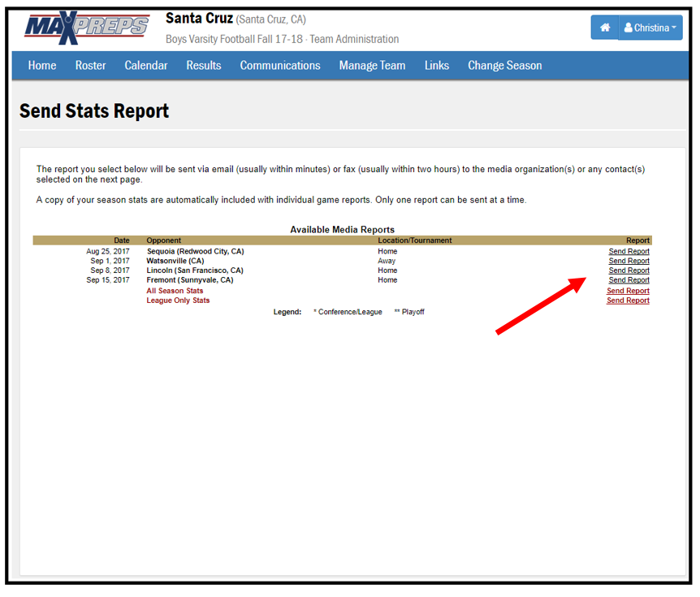This screenshot has height=597, width=700.
Task: Click the MaxPreps logo
Action: (87, 28)
